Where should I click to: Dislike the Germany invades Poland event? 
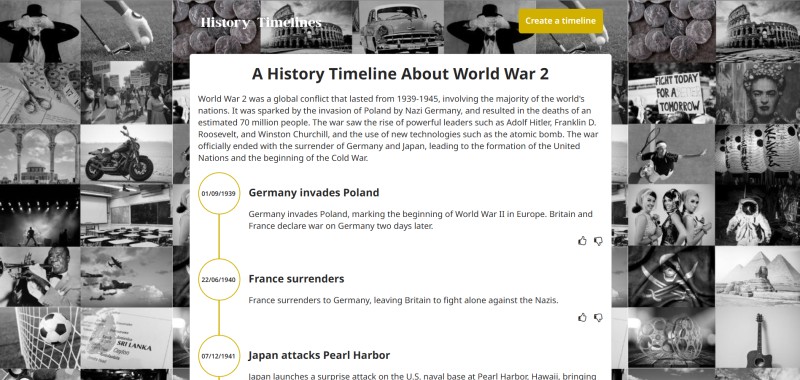click(x=598, y=241)
